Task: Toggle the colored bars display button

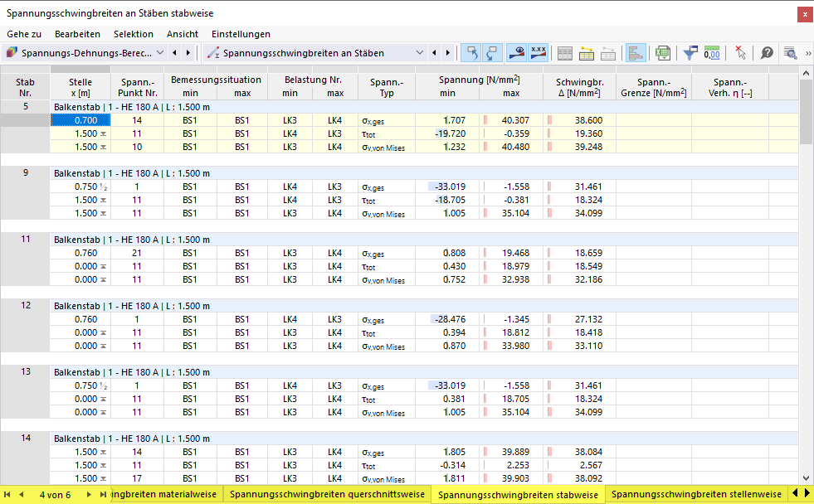Action: [636, 53]
